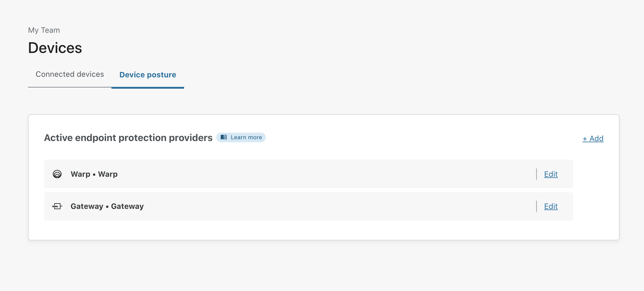Edit the Warp endpoint protection provider
Viewport: 644px width, 291px height.
point(550,174)
